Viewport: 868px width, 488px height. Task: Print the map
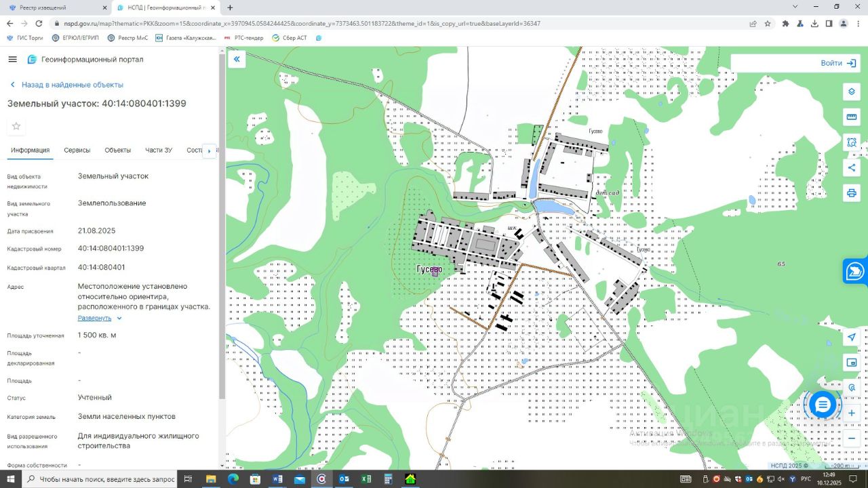coord(852,193)
